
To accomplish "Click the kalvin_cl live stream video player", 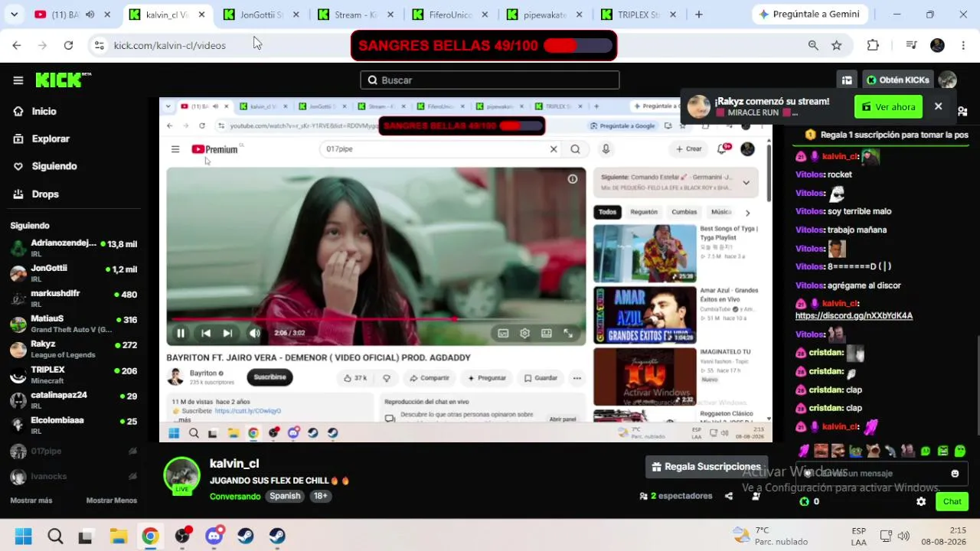I will [x=465, y=270].
